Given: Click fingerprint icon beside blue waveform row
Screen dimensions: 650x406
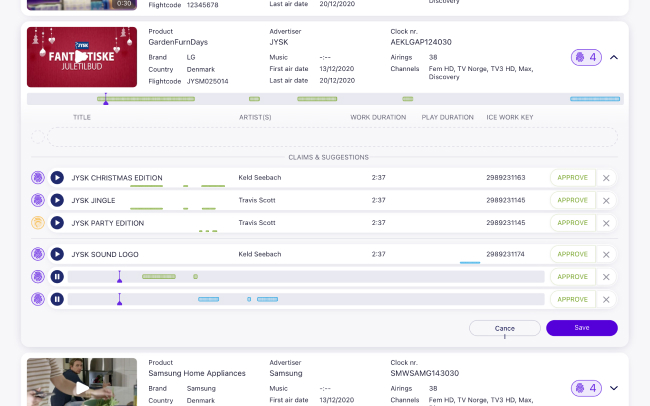Looking at the screenshot, I should (38, 299).
